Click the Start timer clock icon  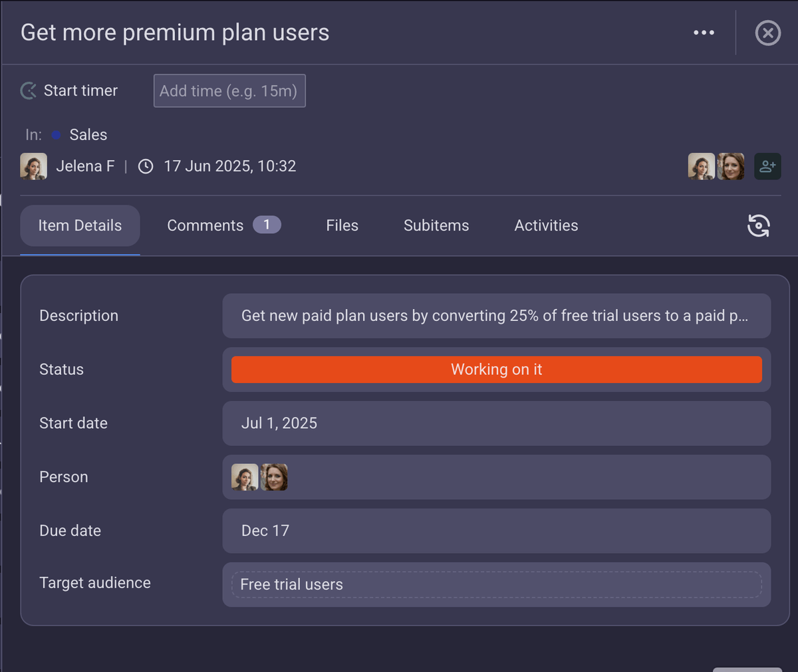pyautogui.click(x=29, y=90)
